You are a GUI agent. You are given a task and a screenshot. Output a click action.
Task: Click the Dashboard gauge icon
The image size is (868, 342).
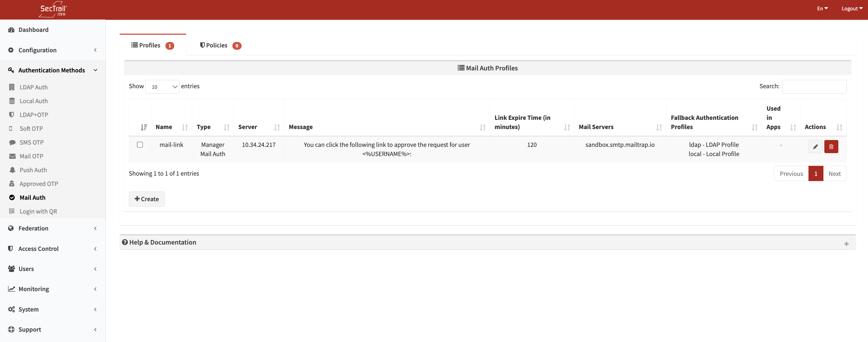[11, 30]
